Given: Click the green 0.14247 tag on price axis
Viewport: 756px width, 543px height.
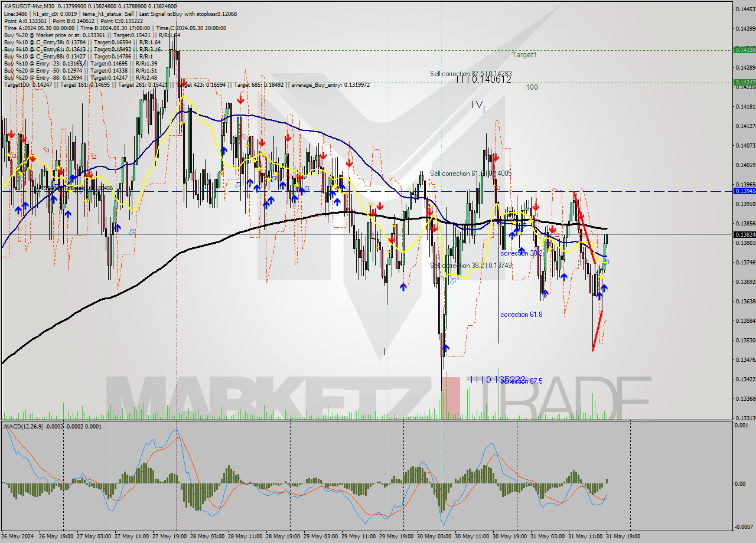Looking at the screenshot, I should 744,83.
